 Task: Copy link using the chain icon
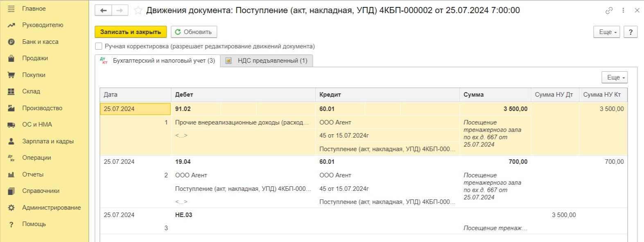click(x=609, y=10)
